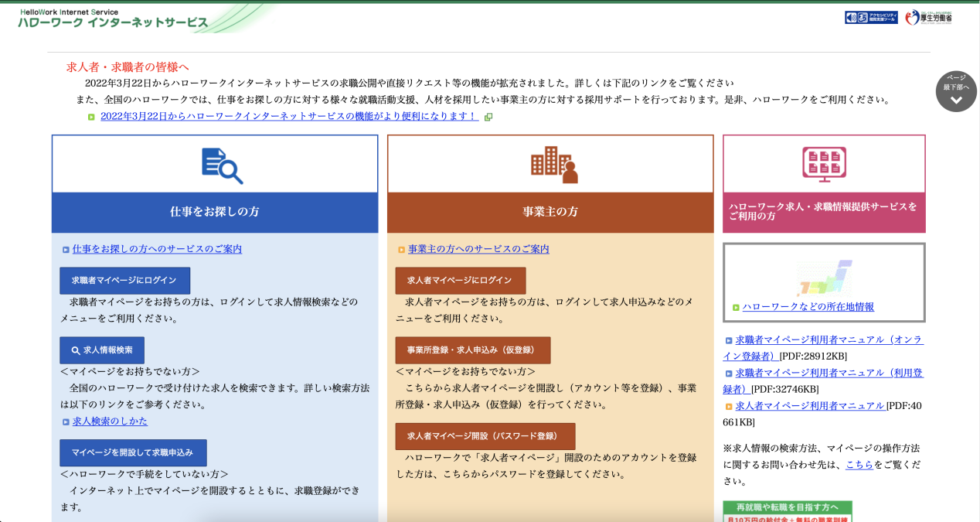
Task: Click the こちら inquiry contact link
Action: coord(859,465)
